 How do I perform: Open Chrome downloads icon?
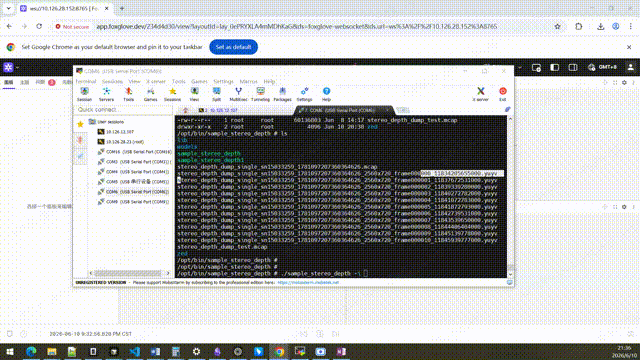pos(600,27)
